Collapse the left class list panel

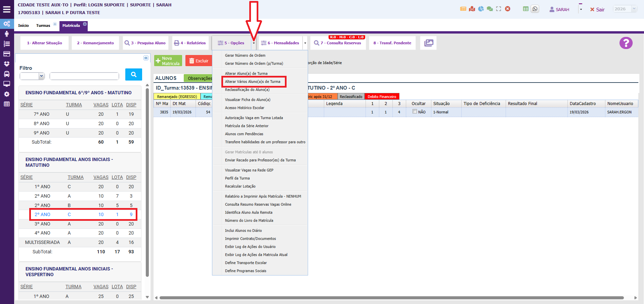point(146,58)
